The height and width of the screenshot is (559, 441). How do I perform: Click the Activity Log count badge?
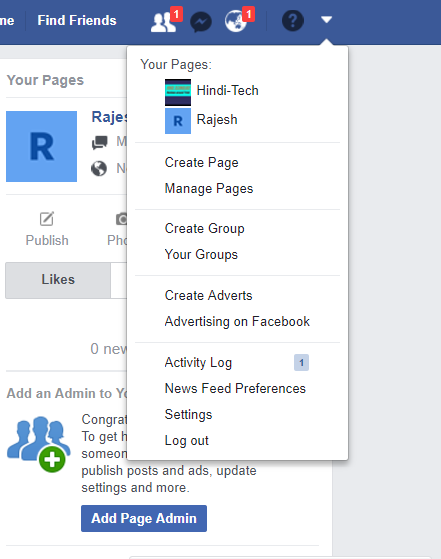pos(301,363)
